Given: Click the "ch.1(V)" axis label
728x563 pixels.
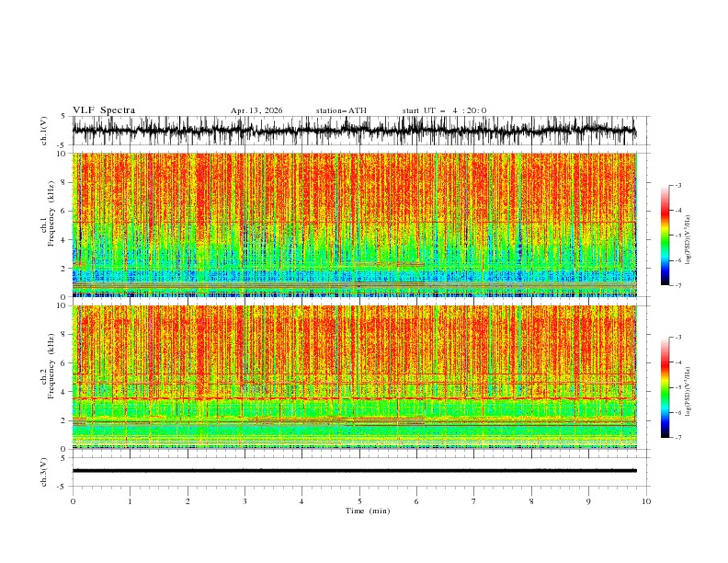Looking at the screenshot, I should (44, 132).
